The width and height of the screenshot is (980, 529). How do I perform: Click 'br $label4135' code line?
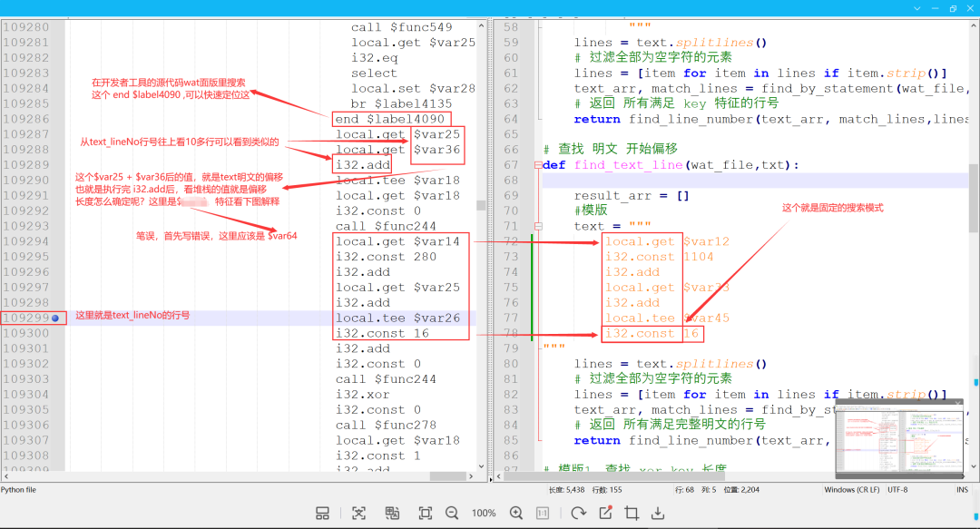401,103
